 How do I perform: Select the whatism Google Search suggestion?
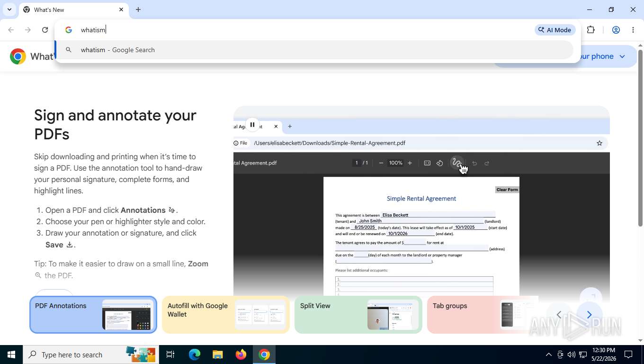[x=314, y=50]
